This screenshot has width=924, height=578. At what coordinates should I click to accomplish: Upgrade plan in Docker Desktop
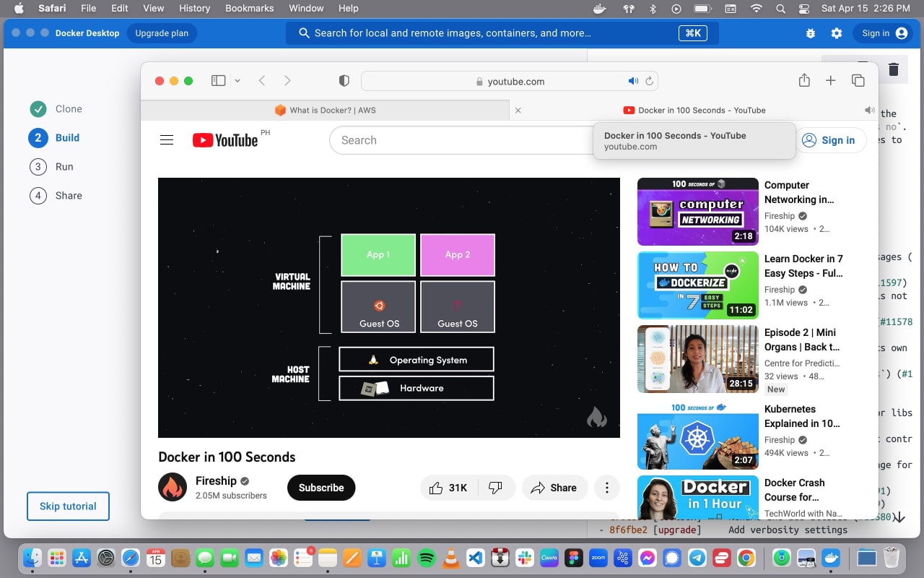point(162,33)
